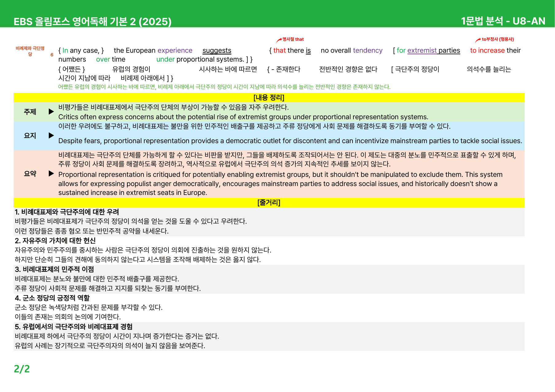
Task: Click the topic label '비례제와 극단정당'
Action: coord(30,51)
